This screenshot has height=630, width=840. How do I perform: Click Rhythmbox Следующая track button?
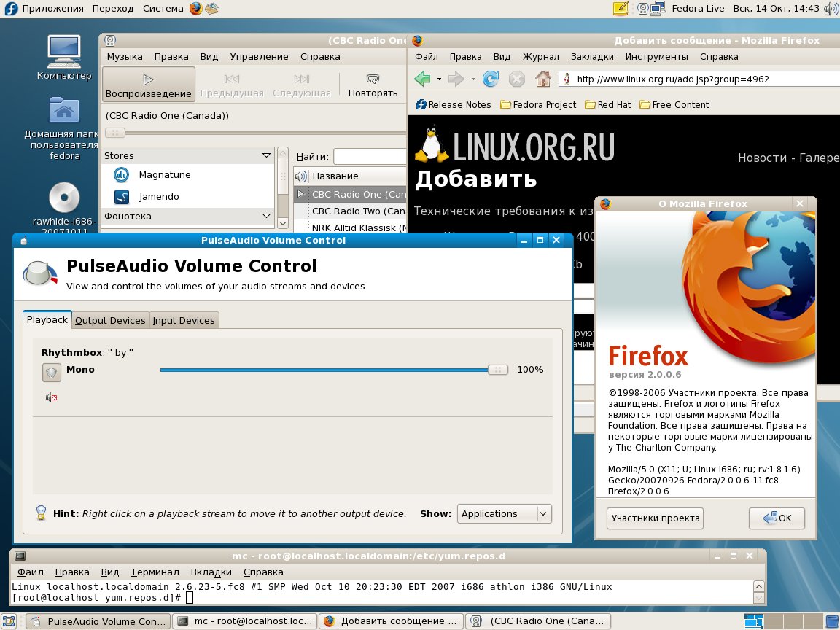[302, 86]
